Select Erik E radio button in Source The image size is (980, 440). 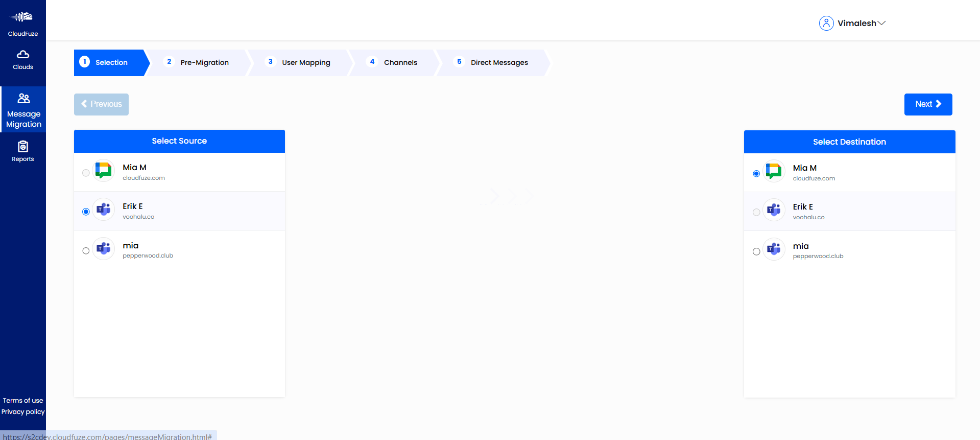(x=86, y=212)
